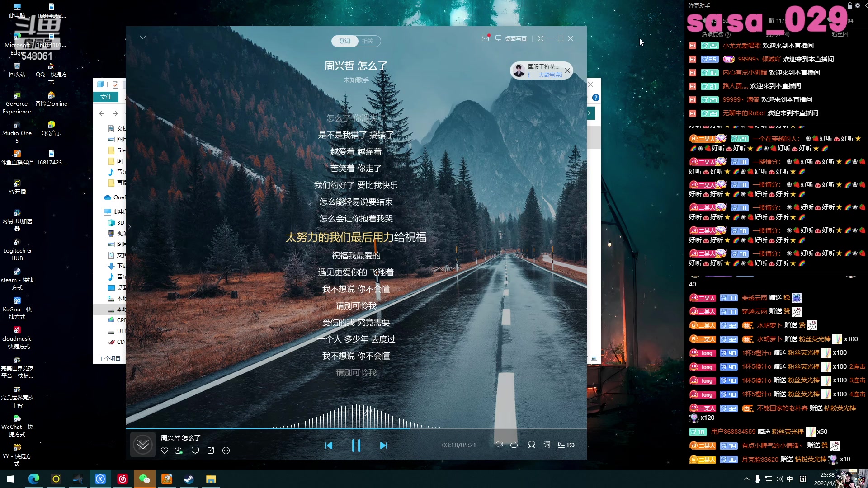
Task: Open Microsoft Edge from taskbar
Action: tap(34, 479)
